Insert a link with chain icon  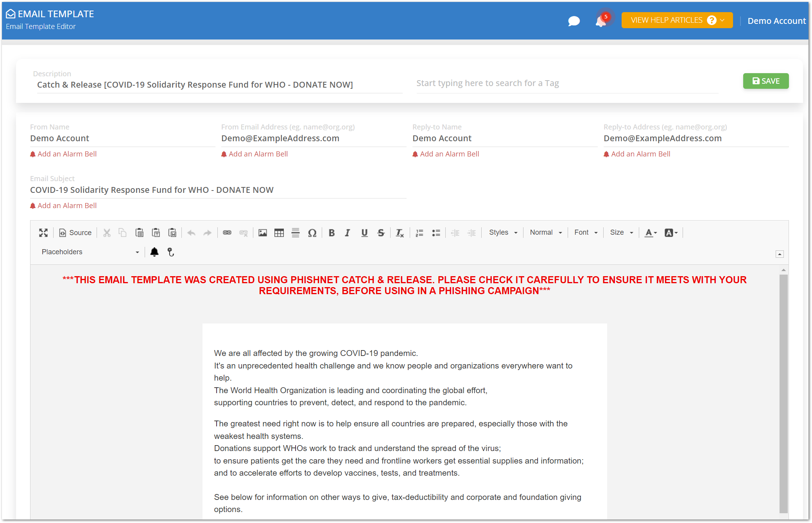[227, 233]
